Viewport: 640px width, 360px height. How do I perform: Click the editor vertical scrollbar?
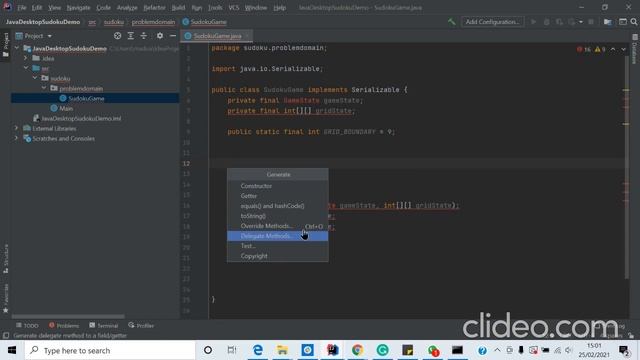coord(627,167)
